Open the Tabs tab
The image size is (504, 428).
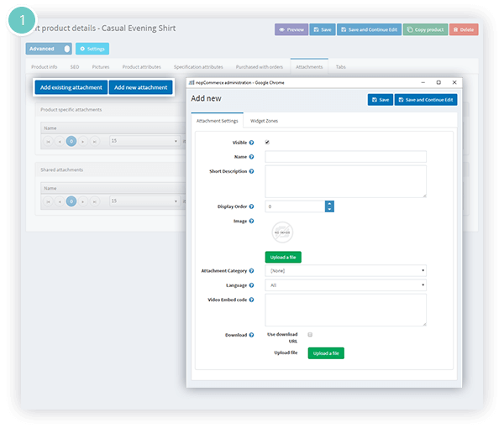[341, 67]
